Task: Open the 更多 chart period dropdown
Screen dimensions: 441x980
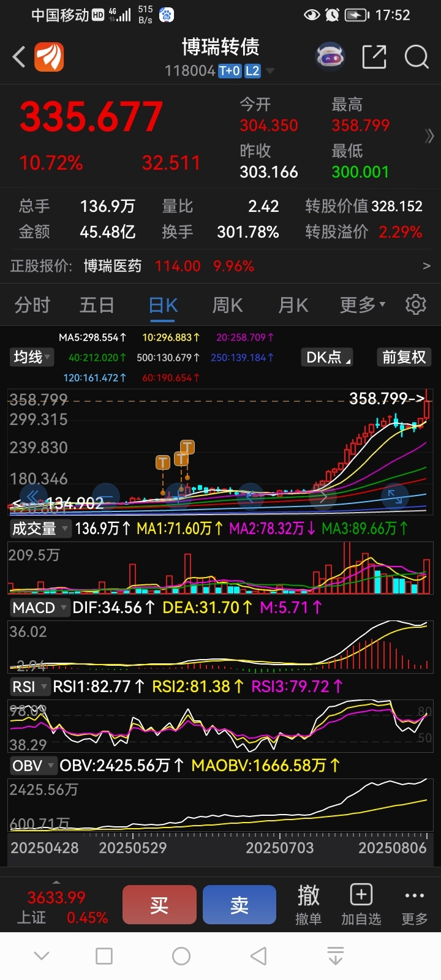Action: coord(363,305)
